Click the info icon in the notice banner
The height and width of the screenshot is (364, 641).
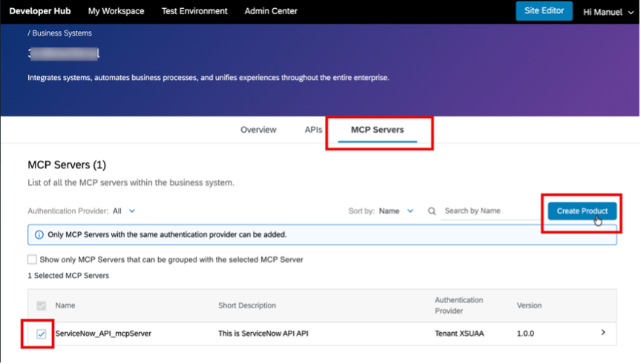coord(39,235)
